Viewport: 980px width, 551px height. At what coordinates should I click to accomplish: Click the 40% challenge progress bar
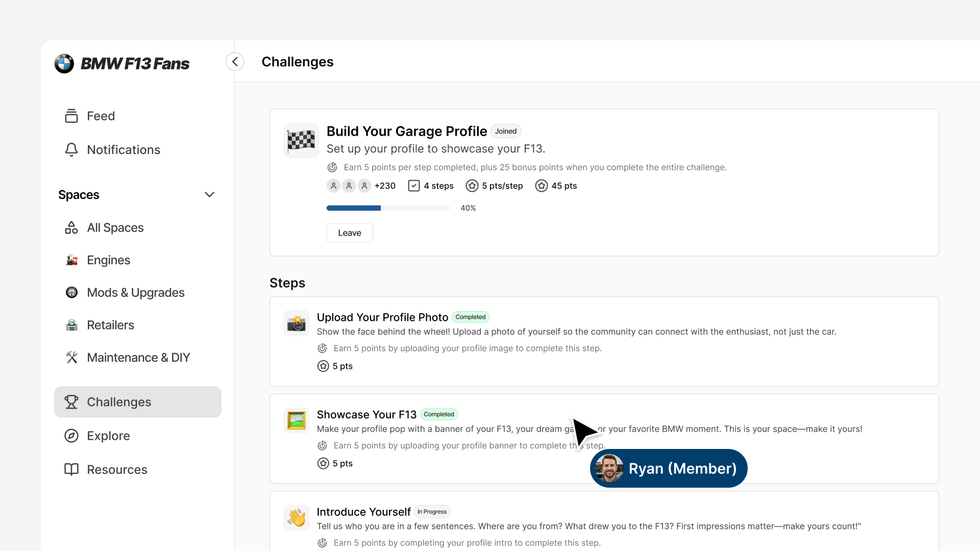pos(388,208)
